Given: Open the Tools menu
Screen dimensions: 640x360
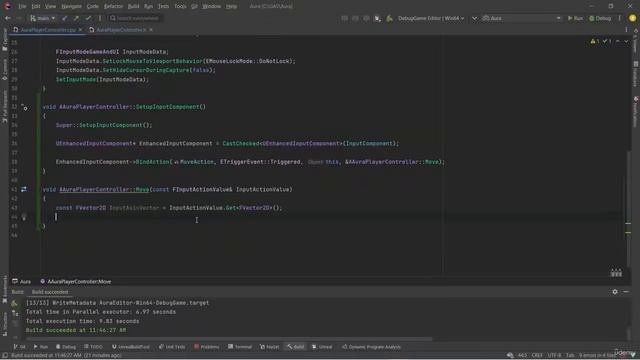Looking at the screenshot, I should [180, 6].
